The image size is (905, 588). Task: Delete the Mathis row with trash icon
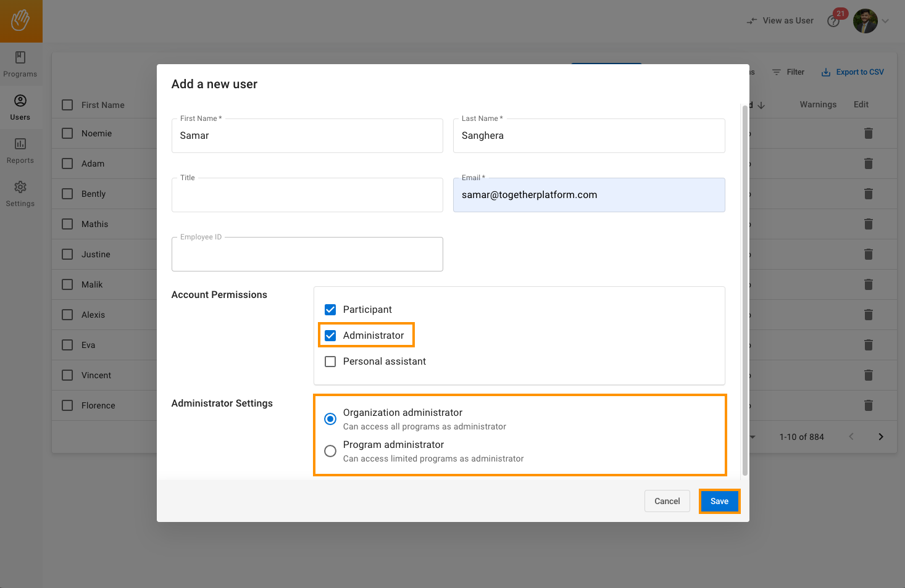click(869, 224)
